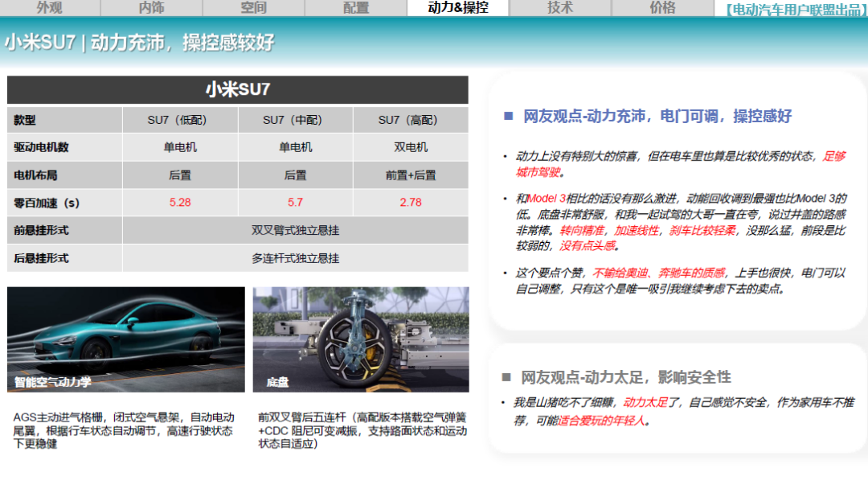Click the 双叉臂式独立悬挂 cell
This screenshot has height=489, width=868.
tap(296, 230)
